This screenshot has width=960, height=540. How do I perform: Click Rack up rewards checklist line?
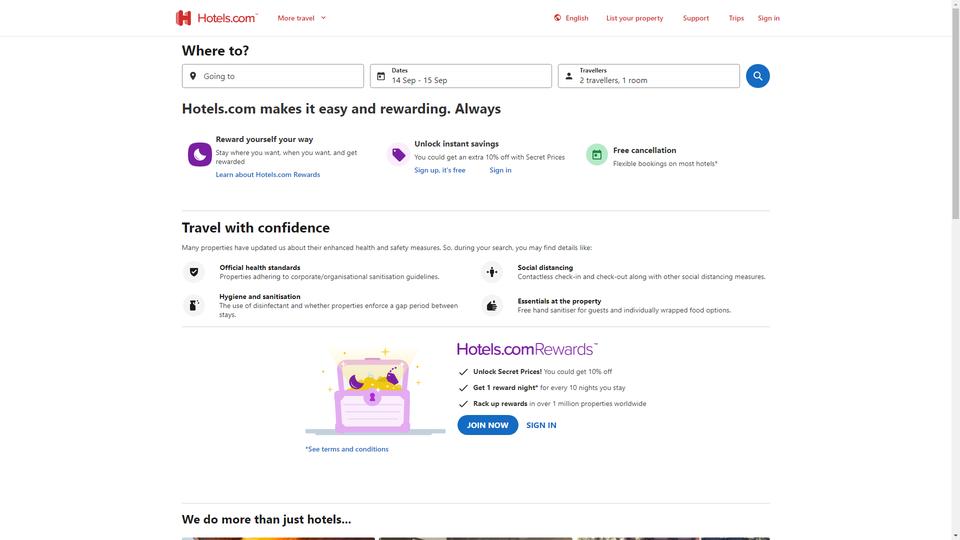[x=559, y=403]
